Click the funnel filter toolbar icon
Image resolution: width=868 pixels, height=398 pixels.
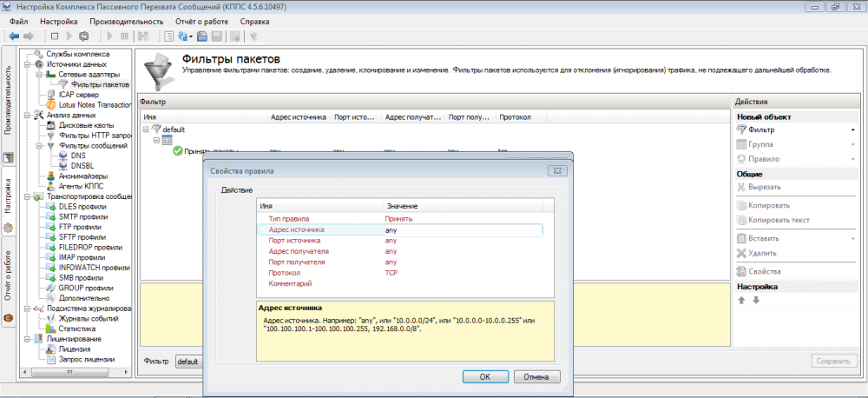253,36
